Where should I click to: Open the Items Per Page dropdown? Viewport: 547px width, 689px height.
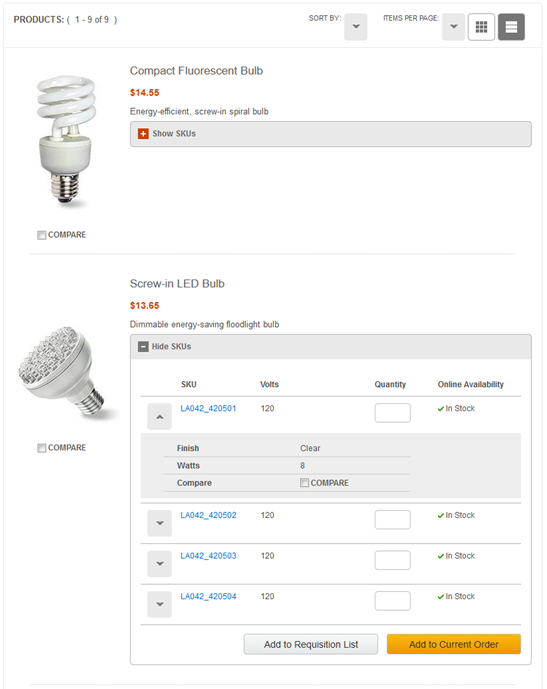click(x=453, y=27)
